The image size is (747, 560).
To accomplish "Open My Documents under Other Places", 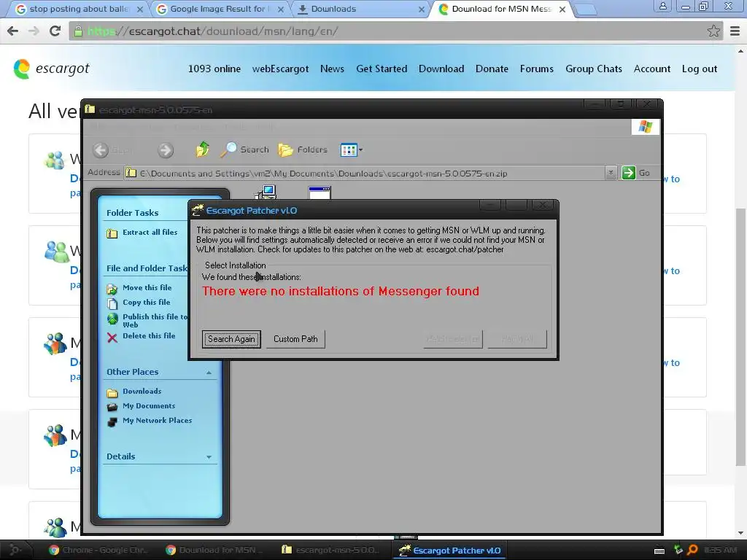I will (141, 407).
